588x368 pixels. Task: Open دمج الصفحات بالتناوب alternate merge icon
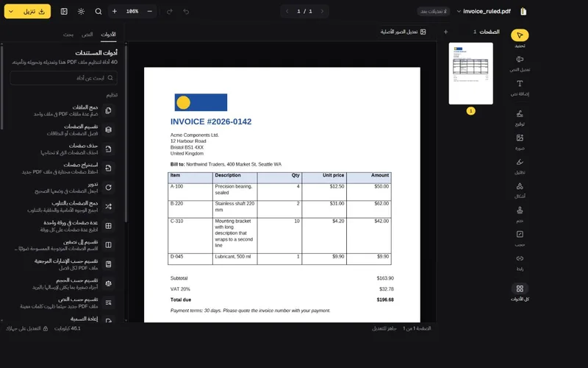108,207
